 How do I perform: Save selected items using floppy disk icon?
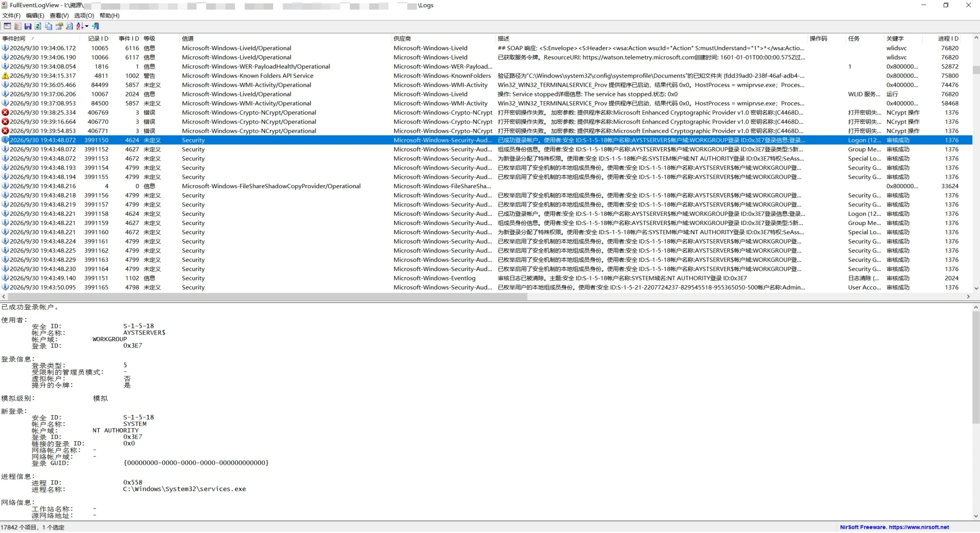pos(28,26)
